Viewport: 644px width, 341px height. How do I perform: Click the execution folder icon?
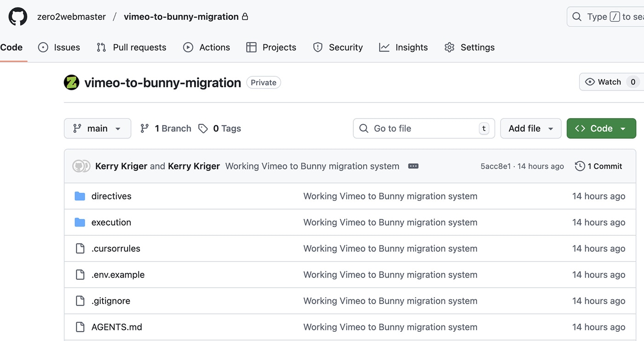(x=80, y=222)
